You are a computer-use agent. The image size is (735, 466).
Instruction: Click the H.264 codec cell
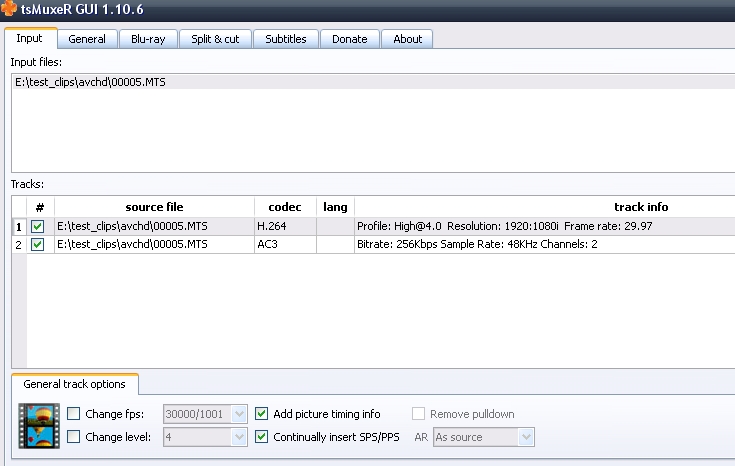[x=285, y=226]
